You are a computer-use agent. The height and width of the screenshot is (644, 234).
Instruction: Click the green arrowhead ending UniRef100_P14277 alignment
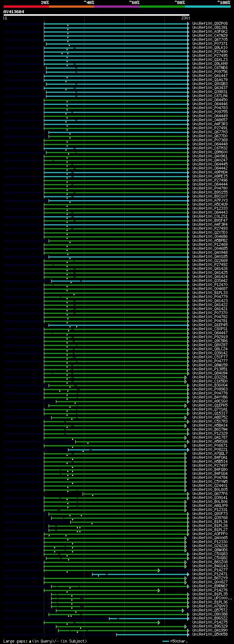(x=159, y=570)
